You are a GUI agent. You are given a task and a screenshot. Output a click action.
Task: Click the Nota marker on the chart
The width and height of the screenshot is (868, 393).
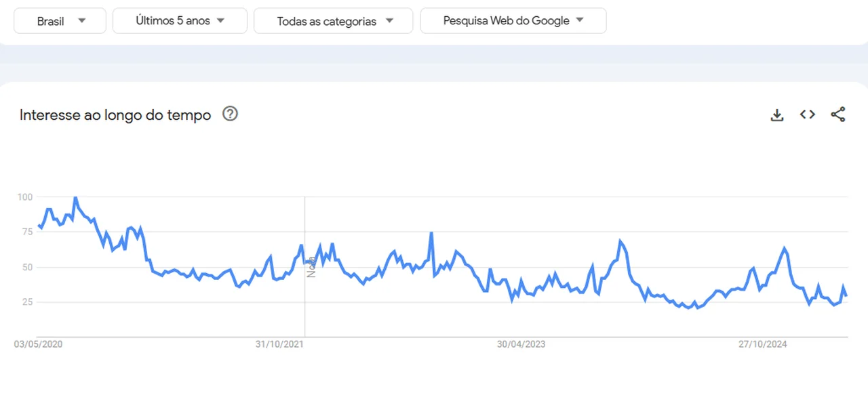tap(312, 266)
